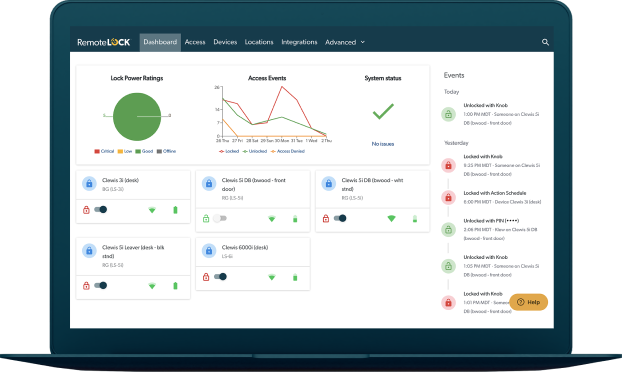The height and width of the screenshot is (372, 622).
Task: Open the Access tab
Action: click(x=195, y=42)
